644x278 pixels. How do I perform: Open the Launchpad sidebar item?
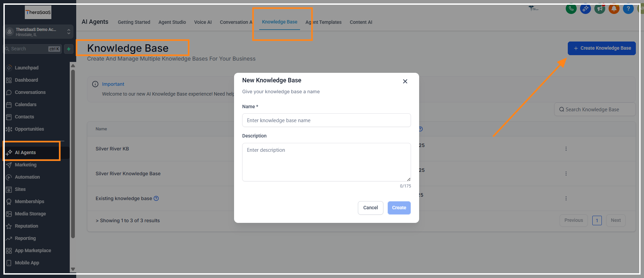click(x=27, y=68)
